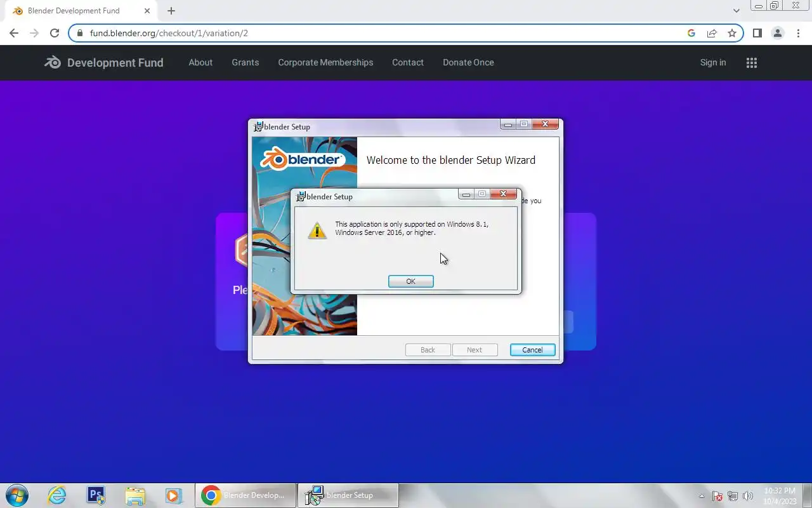Screen dimensions: 812x508
Task: Open the About page in the site navigation
Action: [200, 62]
